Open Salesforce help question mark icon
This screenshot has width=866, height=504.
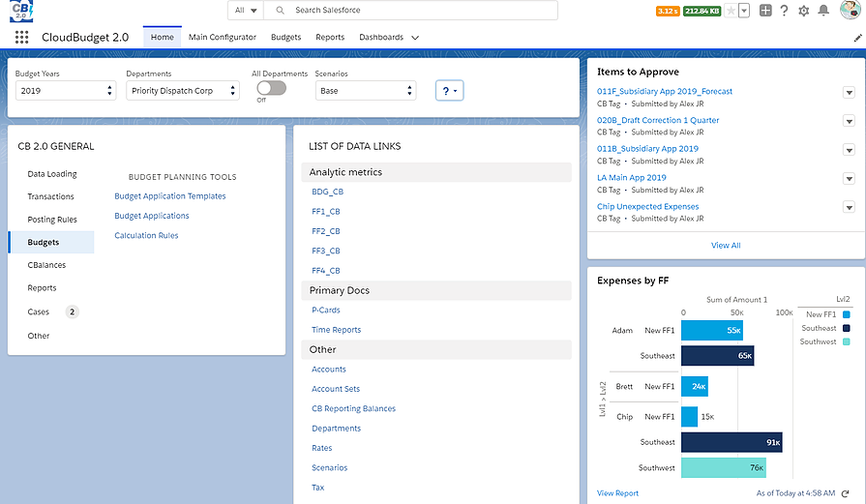click(784, 11)
